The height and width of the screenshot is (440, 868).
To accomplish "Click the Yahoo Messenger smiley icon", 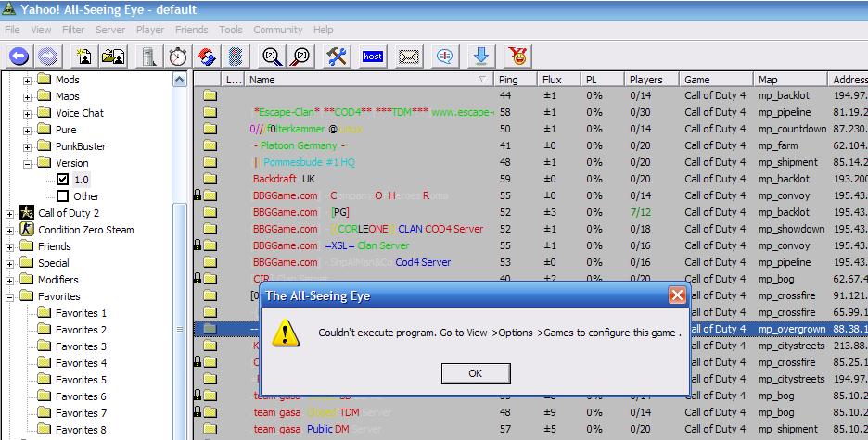I will pos(517,57).
